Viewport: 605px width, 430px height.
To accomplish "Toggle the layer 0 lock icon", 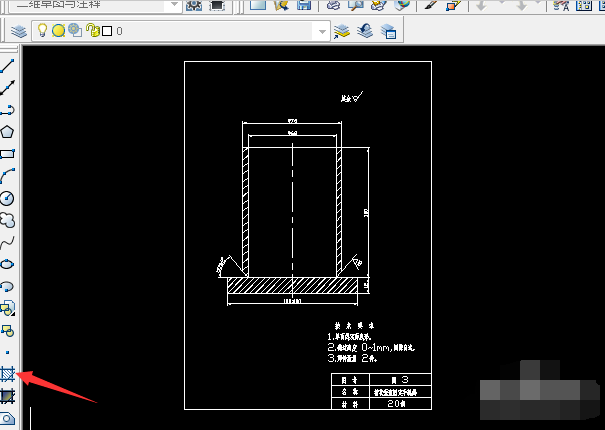I will pos(93,30).
